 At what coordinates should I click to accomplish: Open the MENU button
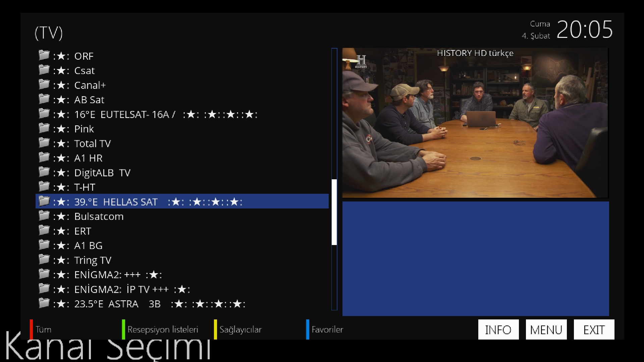[546, 329]
